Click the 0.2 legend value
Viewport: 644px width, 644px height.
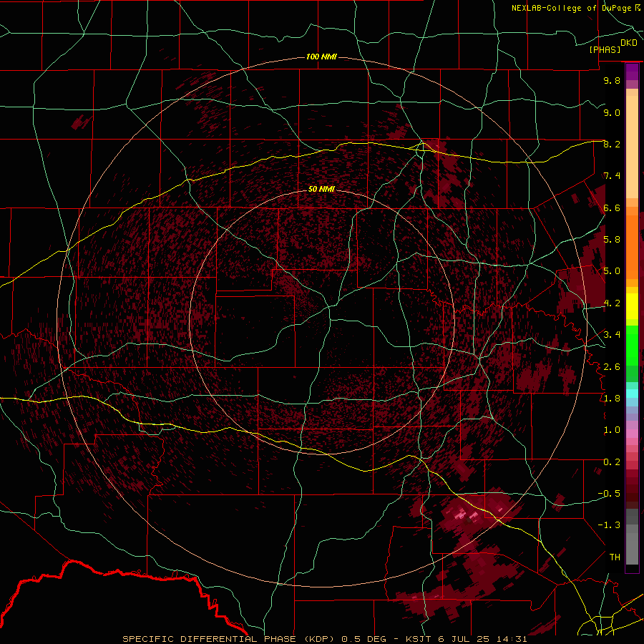[612, 462]
